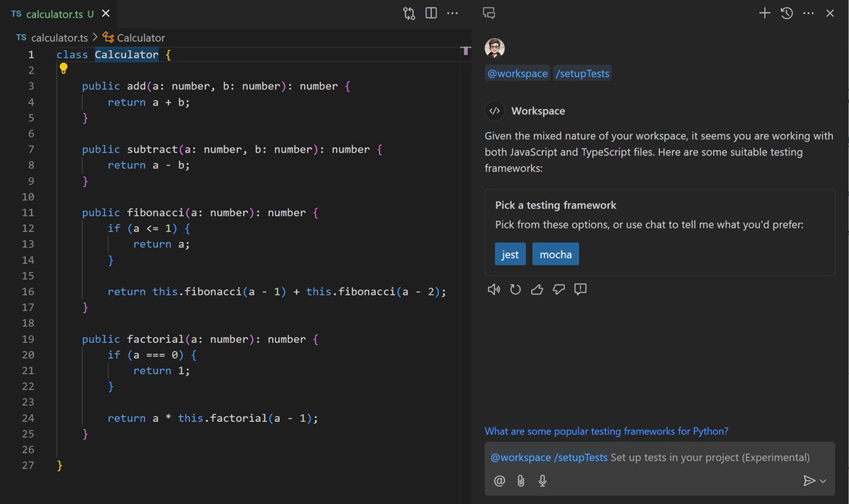
Task: Click the Open Changes diff icon
Action: [409, 13]
